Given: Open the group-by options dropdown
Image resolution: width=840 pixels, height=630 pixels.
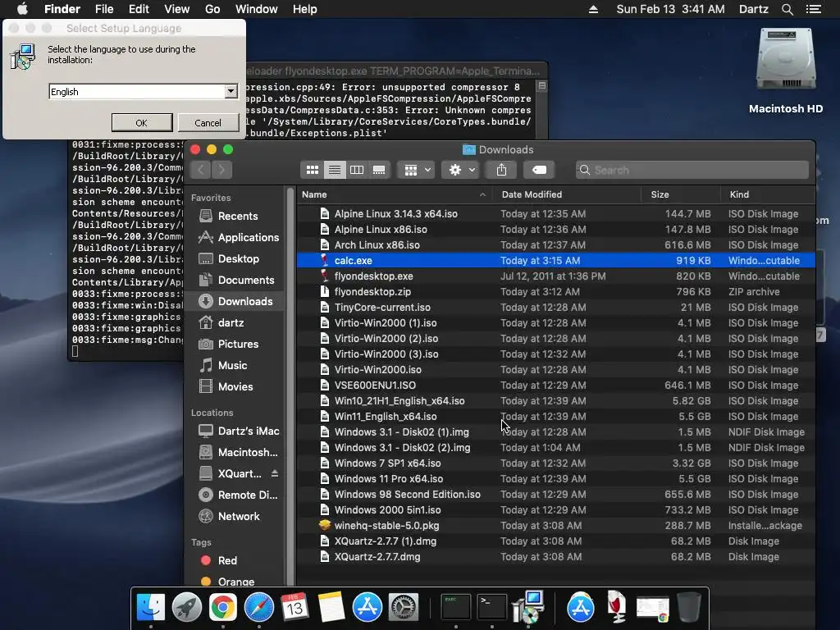Looking at the screenshot, I should click(x=418, y=170).
